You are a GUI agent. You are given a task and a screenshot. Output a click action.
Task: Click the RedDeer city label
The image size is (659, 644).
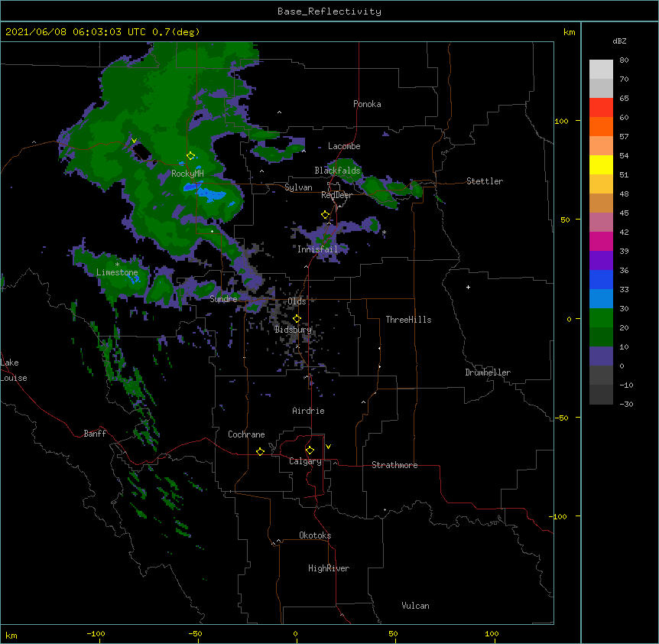pos(336,195)
